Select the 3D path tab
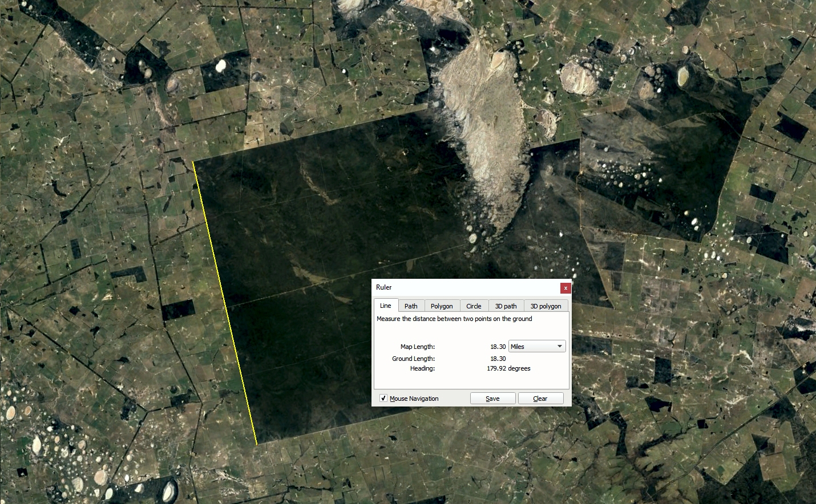 tap(506, 306)
